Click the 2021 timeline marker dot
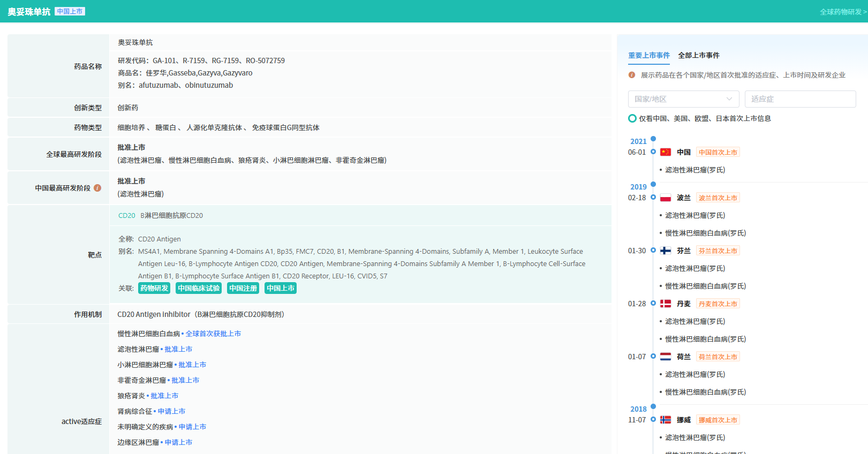The height and width of the screenshot is (454, 868). click(x=653, y=139)
